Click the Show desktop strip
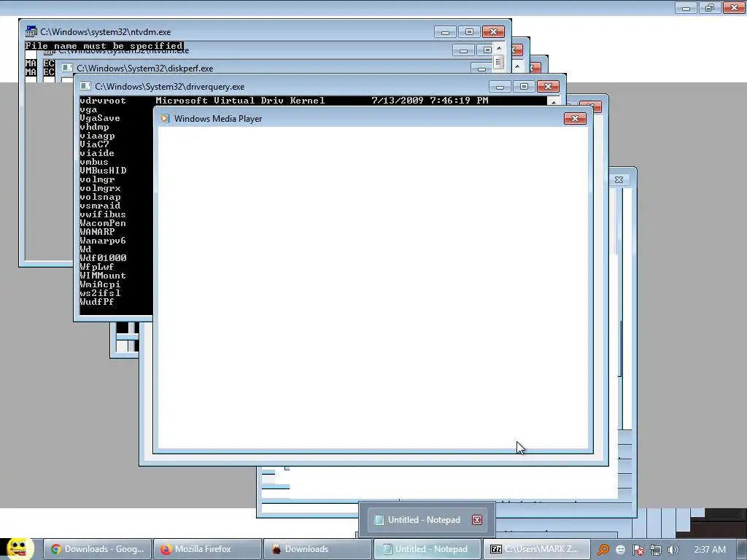747x560 pixels. point(742,549)
